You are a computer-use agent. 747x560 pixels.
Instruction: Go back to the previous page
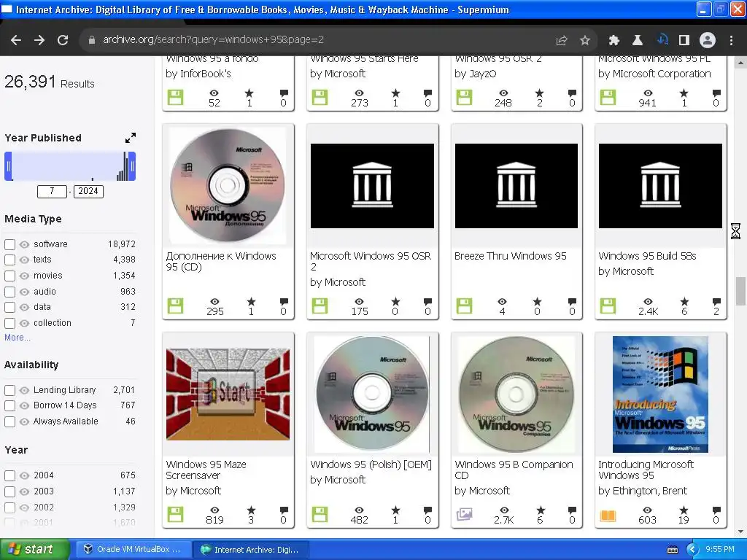click(16, 40)
